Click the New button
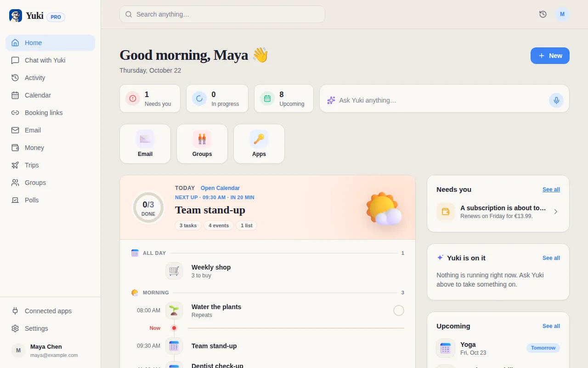This screenshot has width=588, height=368. [x=550, y=56]
